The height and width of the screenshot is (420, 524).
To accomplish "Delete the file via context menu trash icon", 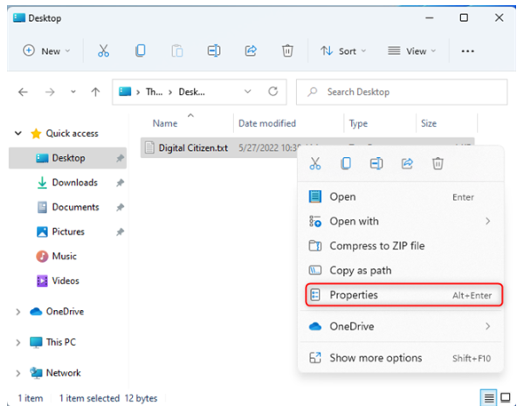I will 438,164.
